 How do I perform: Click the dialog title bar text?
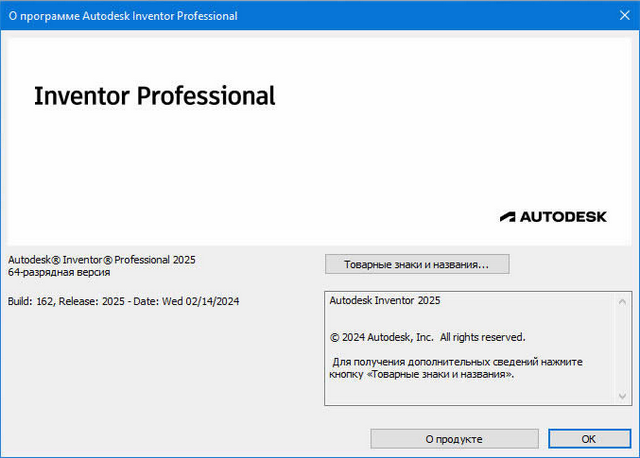[x=124, y=17]
